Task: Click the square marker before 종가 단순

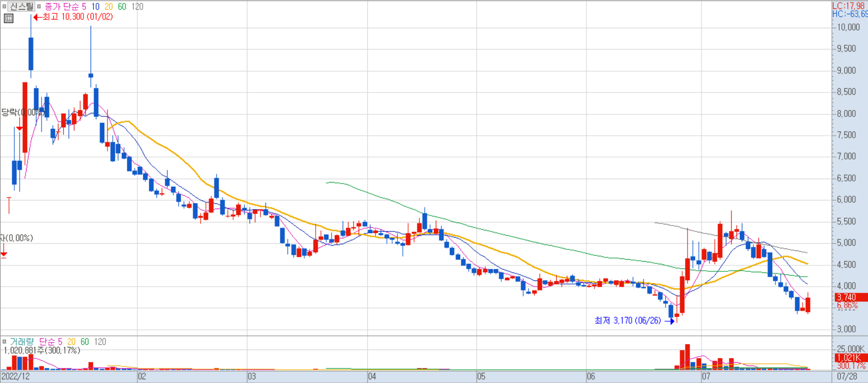Action: pos(39,6)
